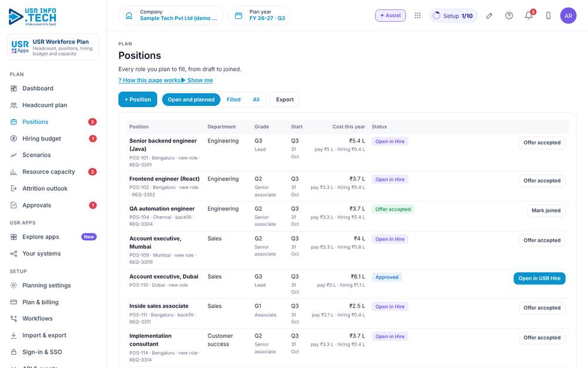Click the Company building icon
This screenshot has height=368, width=588.
click(129, 15)
